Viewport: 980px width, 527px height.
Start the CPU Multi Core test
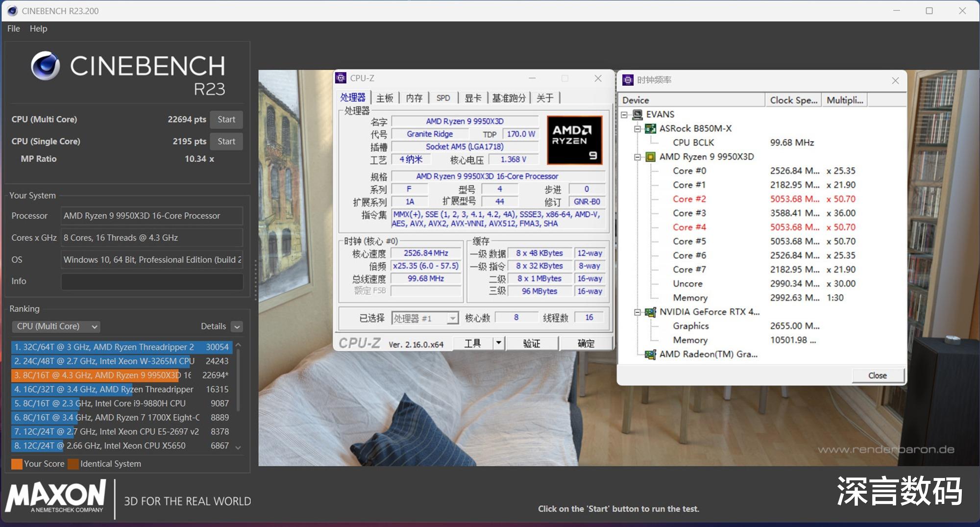point(226,120)
